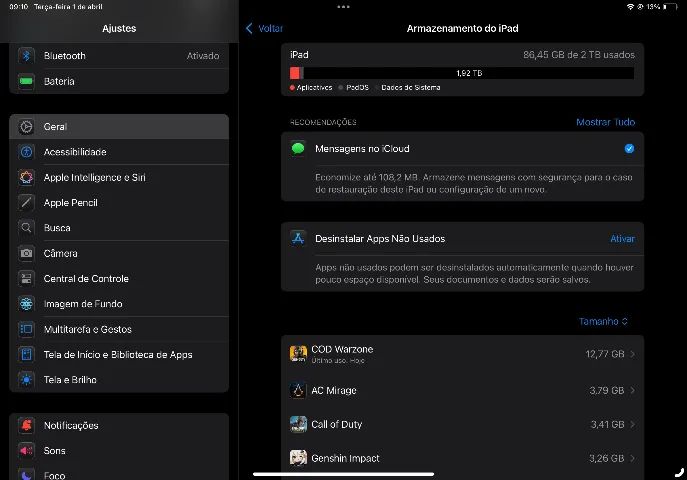The image size is (687, 480).
Task: Tap the battery indicator in status bar
Action: coord(669,7)
